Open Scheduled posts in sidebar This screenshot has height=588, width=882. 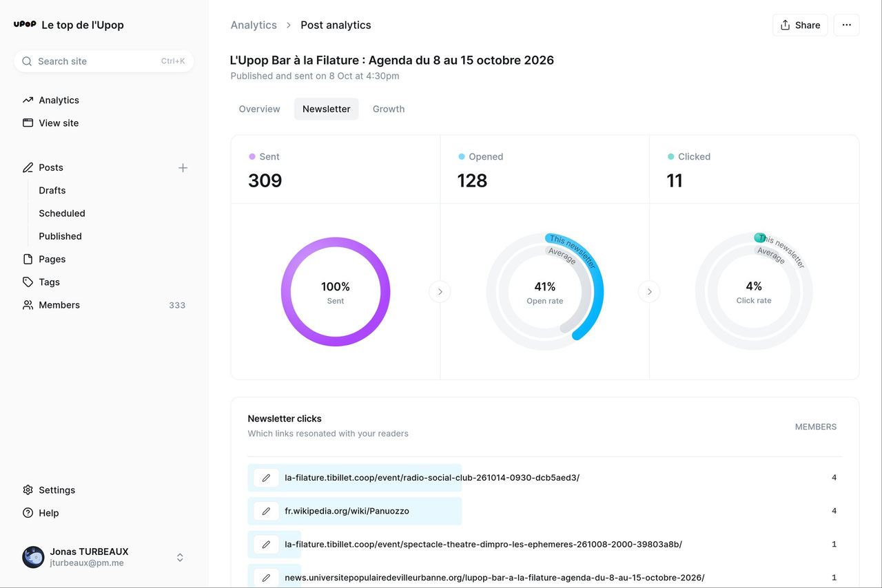click(x=62, y=213)
